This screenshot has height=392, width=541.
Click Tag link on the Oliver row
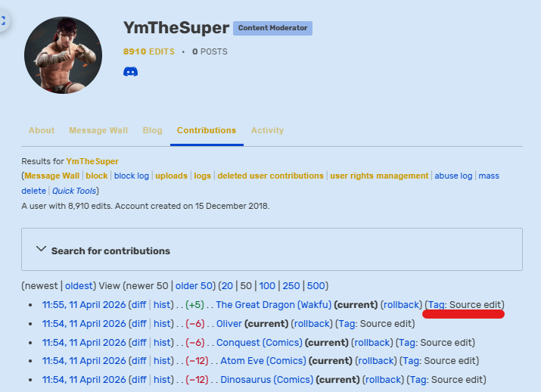347,324
